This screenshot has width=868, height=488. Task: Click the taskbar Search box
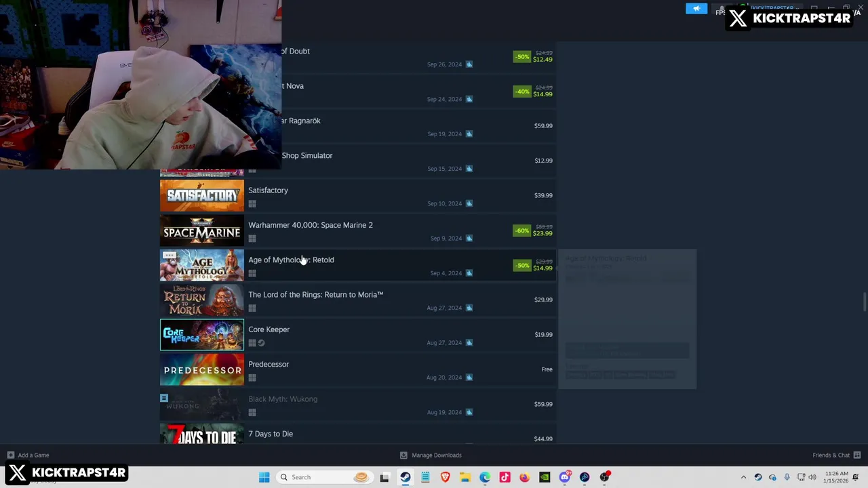324,477
